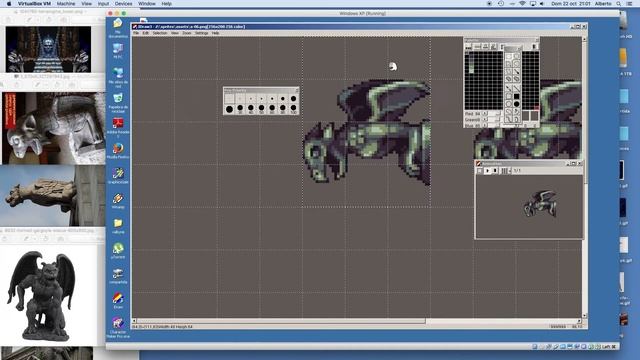Click the stone gargoyle against blue sky photo
The image size is (640, 360).
(52, 196)
